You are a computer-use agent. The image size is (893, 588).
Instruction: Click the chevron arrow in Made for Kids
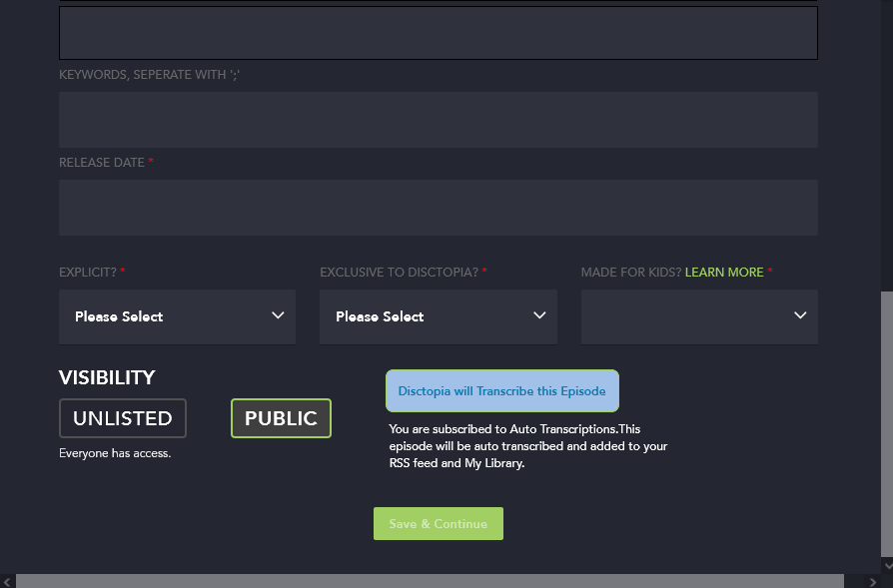pyautogui.click(x=800, y=315)
